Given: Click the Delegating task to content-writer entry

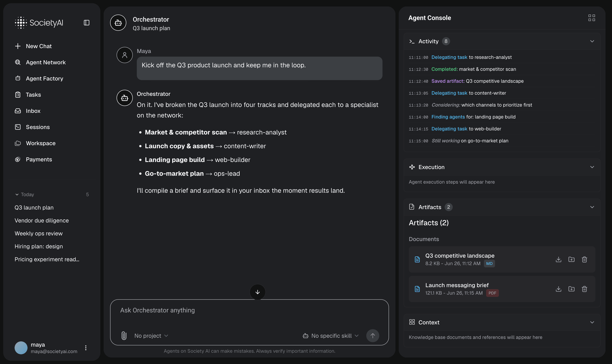Looking at the screenshot, I should [502, 93].
